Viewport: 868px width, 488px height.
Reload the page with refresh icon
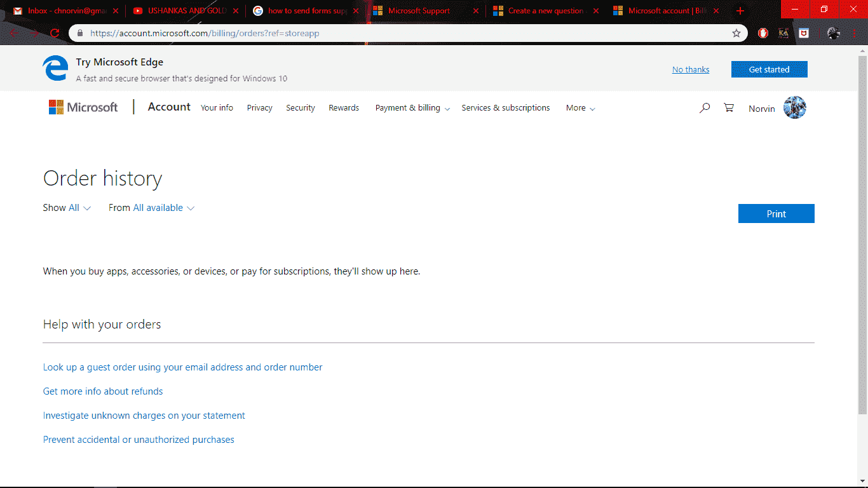point(55,33)
